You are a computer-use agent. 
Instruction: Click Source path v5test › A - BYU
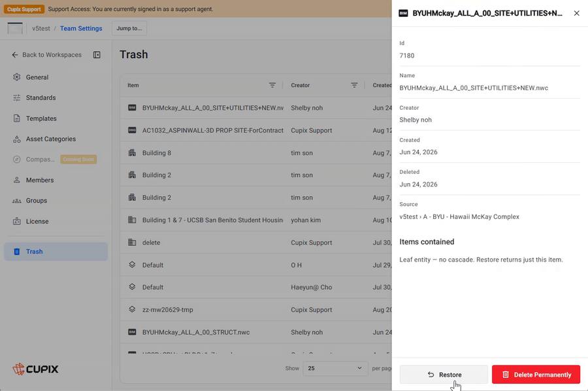pos(459,216)
